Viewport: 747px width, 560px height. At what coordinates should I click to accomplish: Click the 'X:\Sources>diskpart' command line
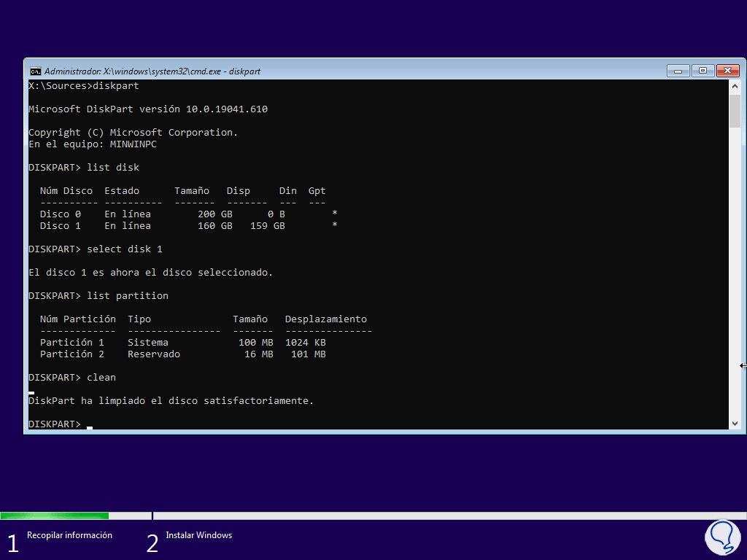84,86
